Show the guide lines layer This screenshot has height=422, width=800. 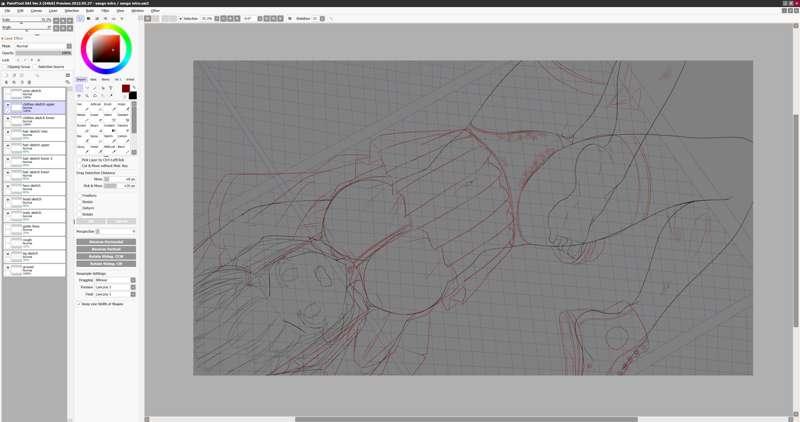[x=8, y=227]
